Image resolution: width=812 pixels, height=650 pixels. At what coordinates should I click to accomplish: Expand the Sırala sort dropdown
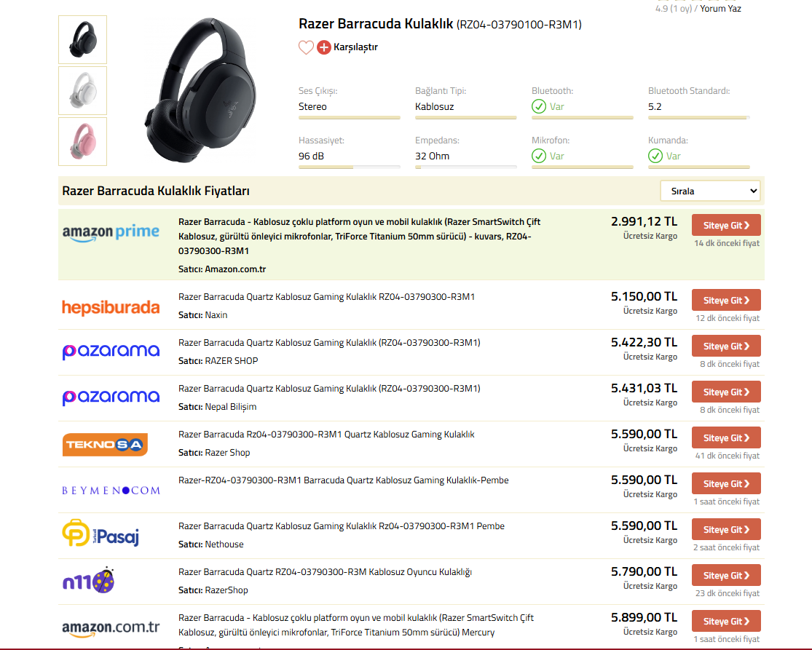coord(710,191)
